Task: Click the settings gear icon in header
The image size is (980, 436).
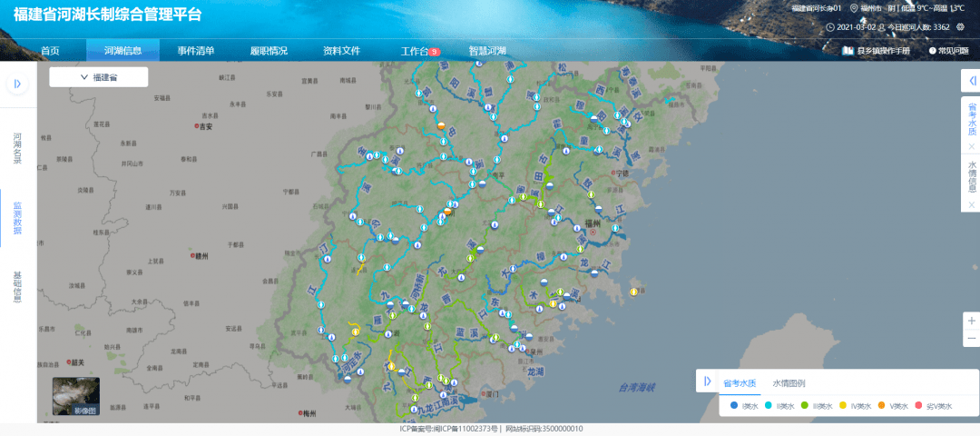Action: 961,27
